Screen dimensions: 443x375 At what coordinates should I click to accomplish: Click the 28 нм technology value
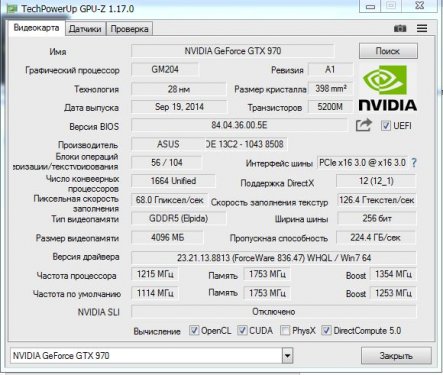pyautogui.click(x=179, y=89)
